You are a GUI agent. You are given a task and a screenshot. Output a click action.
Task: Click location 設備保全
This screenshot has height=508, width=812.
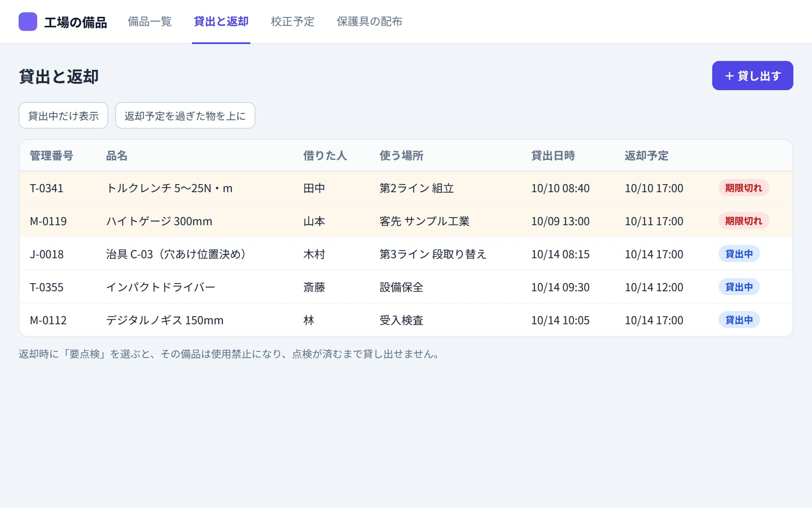[401, 287]
